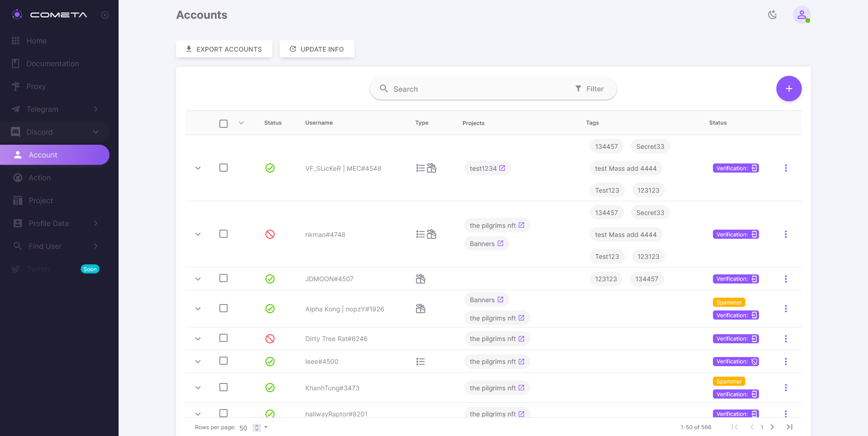Expand row details for Dirty Tree Rat#6246

click(198, 339)
